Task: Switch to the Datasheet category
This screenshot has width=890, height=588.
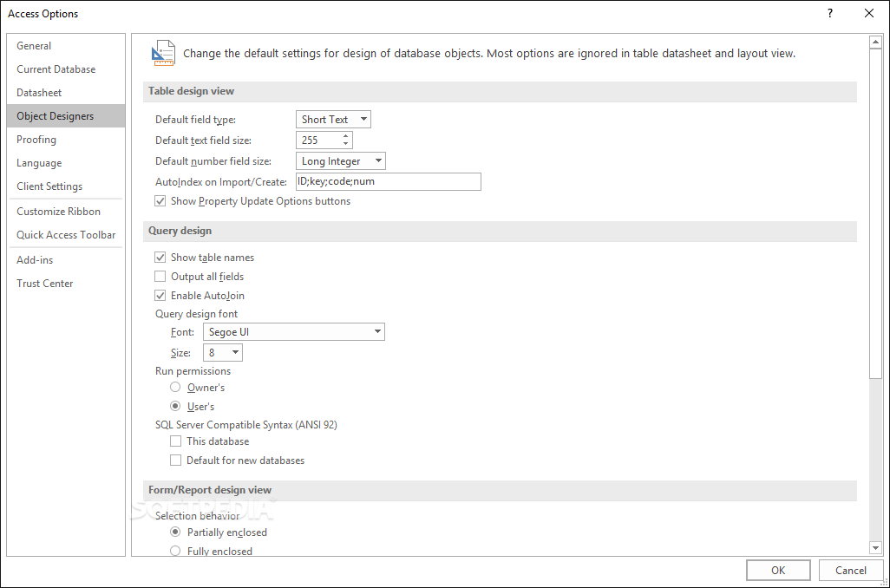Action: pyautogui.click(x=66, y=93)
